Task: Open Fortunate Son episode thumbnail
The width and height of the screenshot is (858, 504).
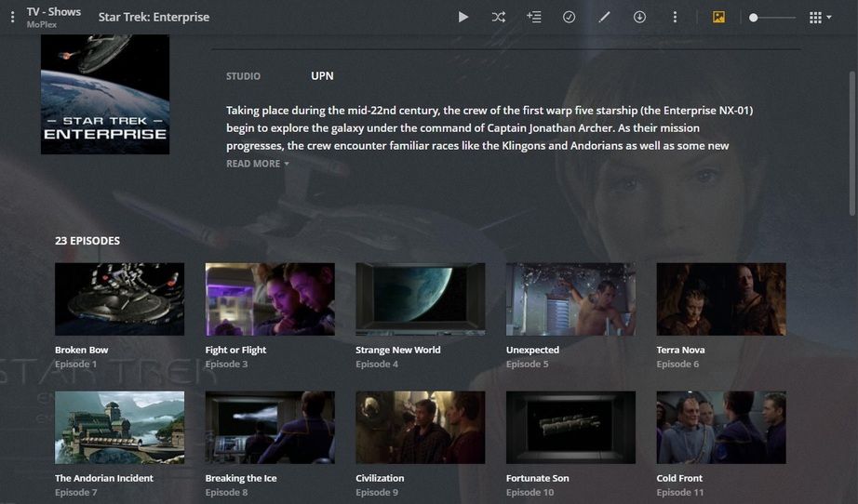Action: [x=570, y=428]
